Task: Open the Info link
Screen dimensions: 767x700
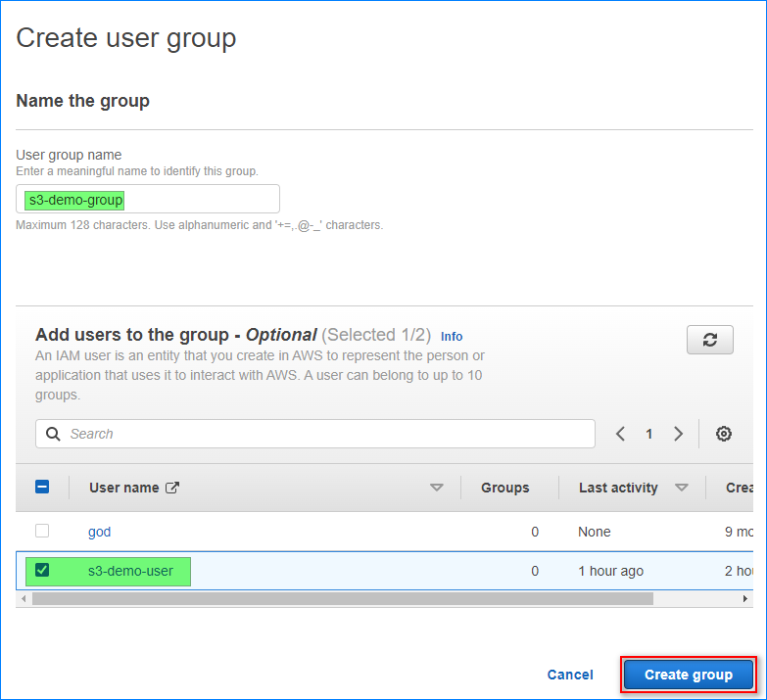Action: click(452, 336)
